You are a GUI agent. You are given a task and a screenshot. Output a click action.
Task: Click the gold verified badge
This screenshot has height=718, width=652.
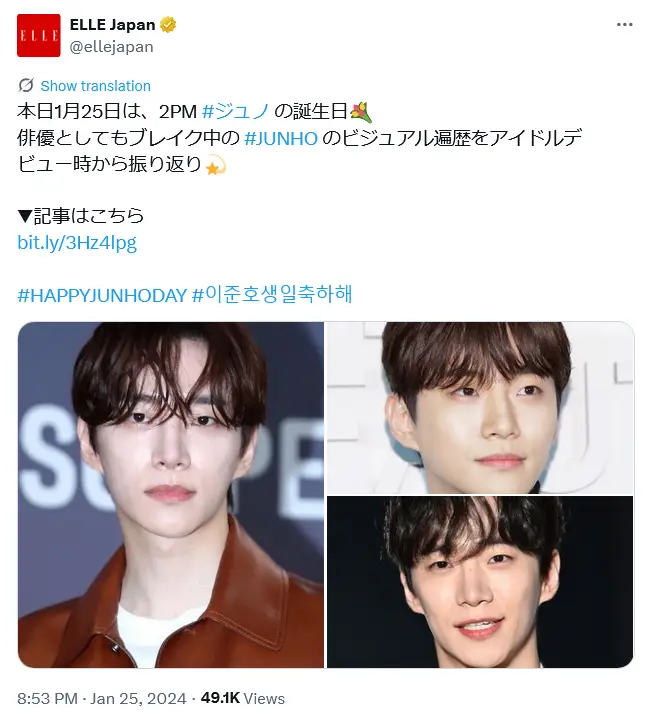(x=168, y=25)
